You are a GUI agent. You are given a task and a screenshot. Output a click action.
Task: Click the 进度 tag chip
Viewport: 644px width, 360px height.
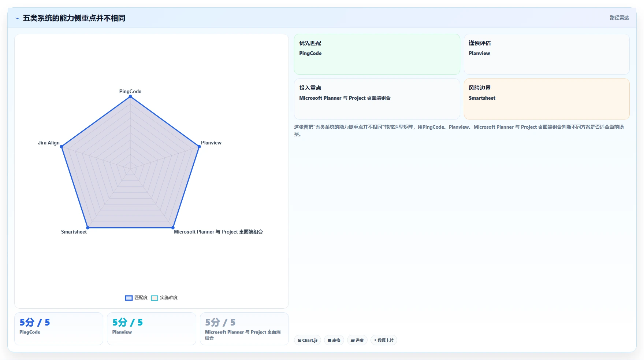[x=357, y=340]
